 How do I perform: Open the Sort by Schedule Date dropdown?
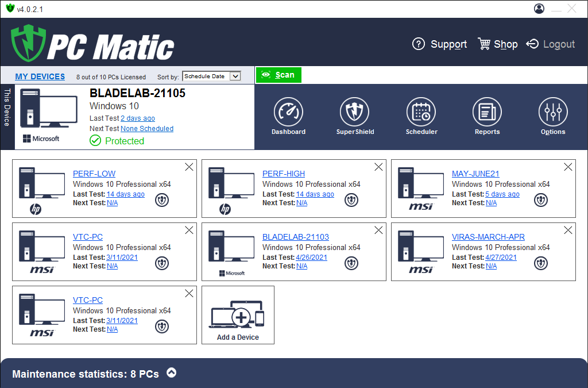211,76
